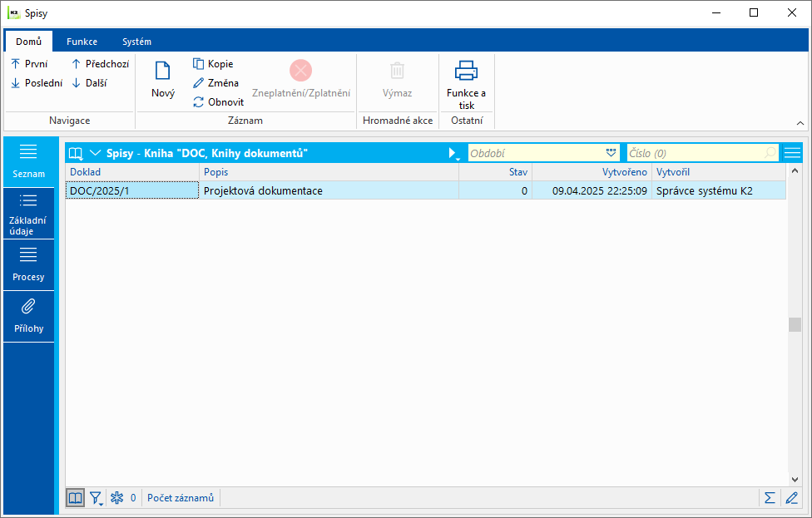The height and width of the screenshot is (518, 812).
Task: Click the Počet záznamů button
Action: 181,498
